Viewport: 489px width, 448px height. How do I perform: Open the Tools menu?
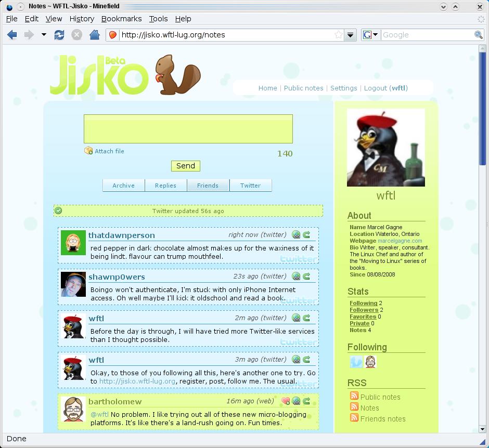158,19
